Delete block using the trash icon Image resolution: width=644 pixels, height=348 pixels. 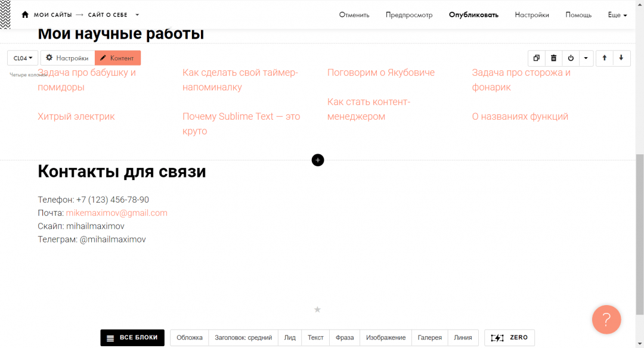tap(553, 58)
